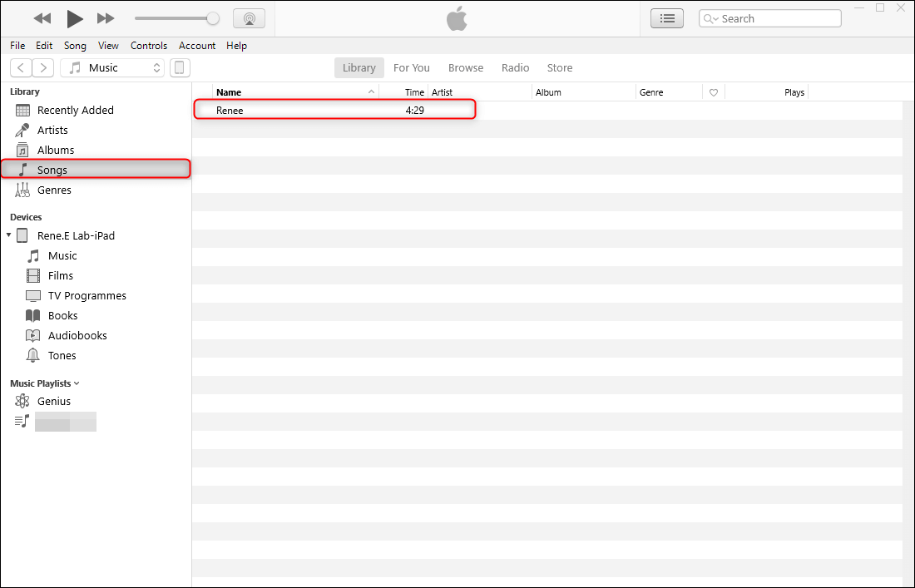Select Albums in Library sidebar
The height and width of the screenshot is (588, 915).
point(96,150)
